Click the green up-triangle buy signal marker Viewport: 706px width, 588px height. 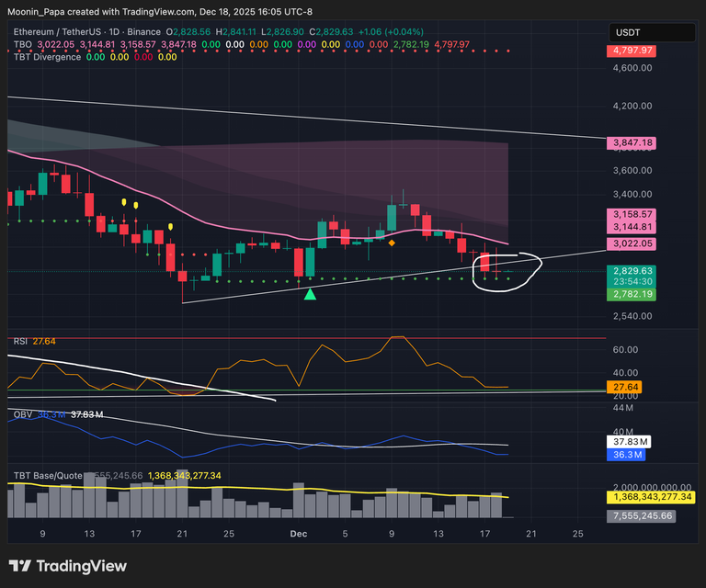[310, 294]
